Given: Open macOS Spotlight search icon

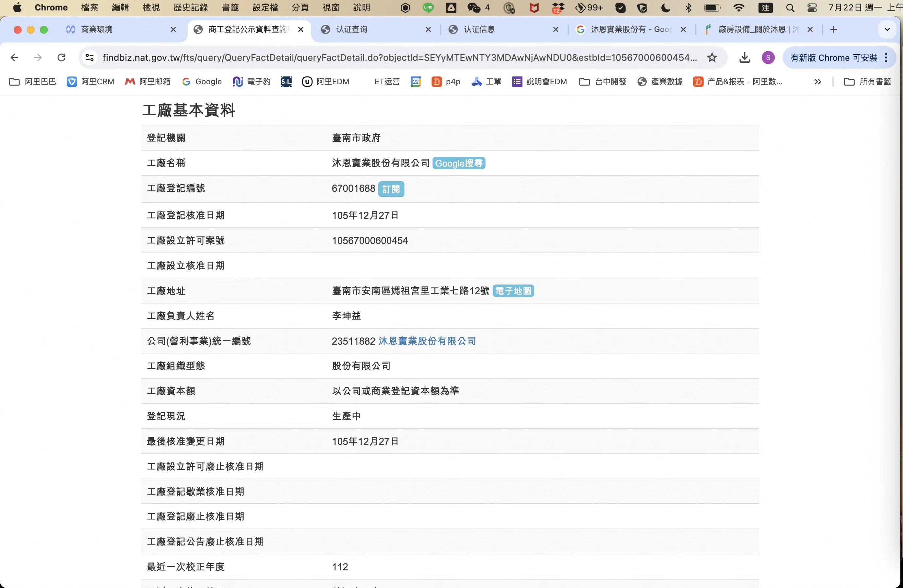Looking at the screenshot, I should 790,8.
